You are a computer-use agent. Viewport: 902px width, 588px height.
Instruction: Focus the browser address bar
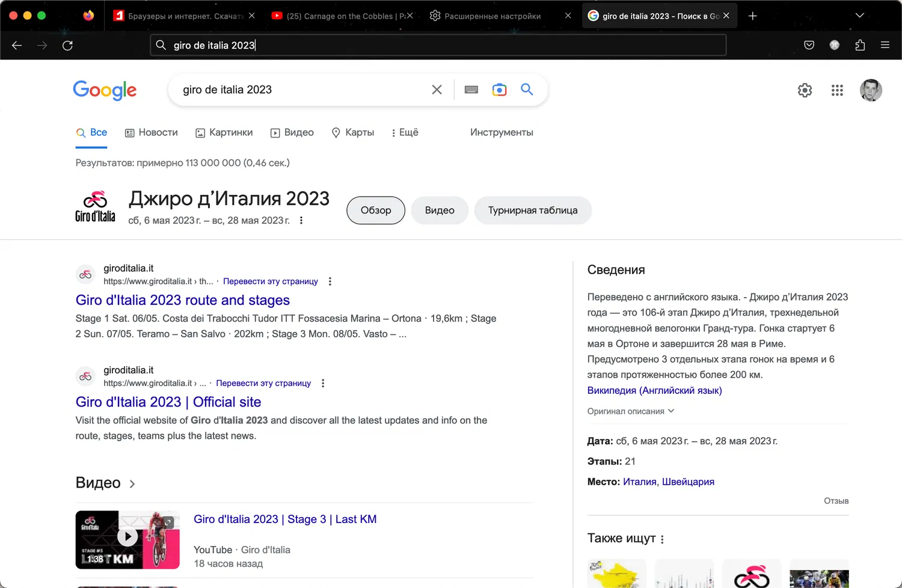pyautogui.click(x=438, y=45)
